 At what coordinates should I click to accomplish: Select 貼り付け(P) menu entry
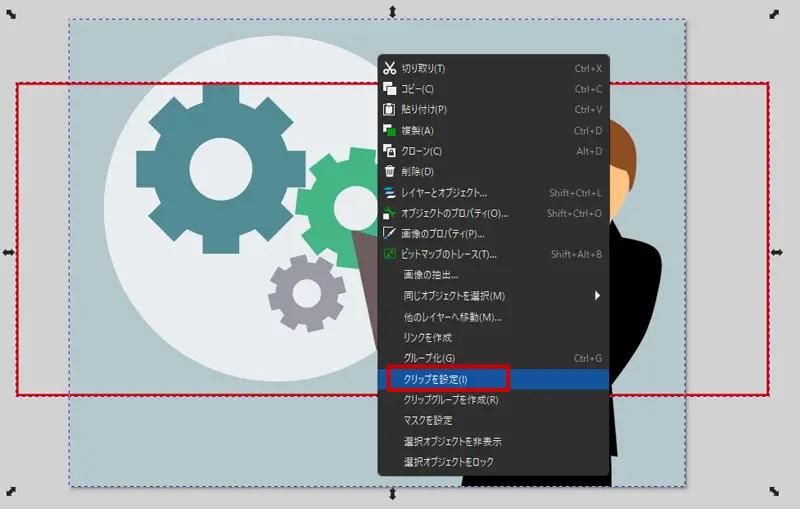(493, 109)
